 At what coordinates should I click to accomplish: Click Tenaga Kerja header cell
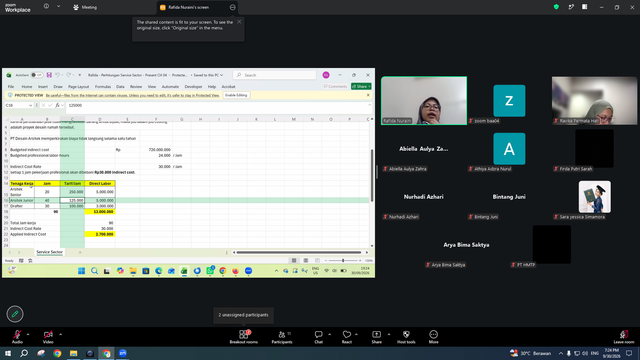click(22, 184)
